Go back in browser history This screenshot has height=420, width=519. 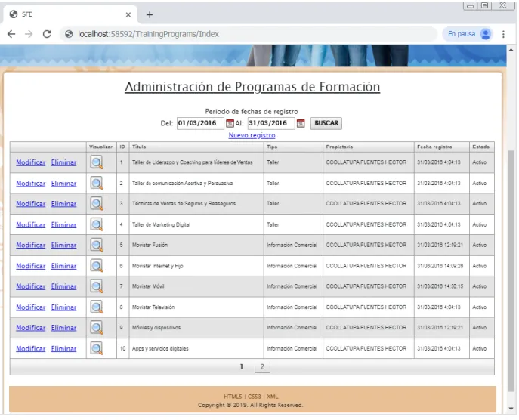(11, 34)
